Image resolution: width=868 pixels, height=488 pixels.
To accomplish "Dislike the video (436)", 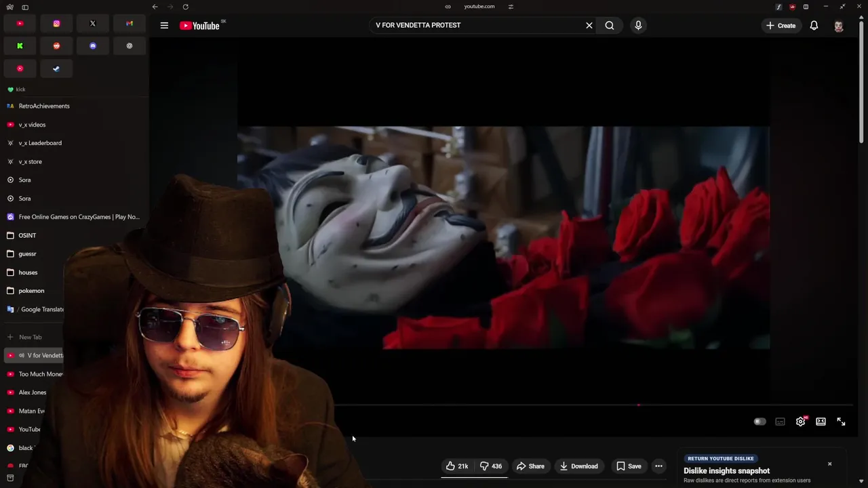I will tap(491, 466).
